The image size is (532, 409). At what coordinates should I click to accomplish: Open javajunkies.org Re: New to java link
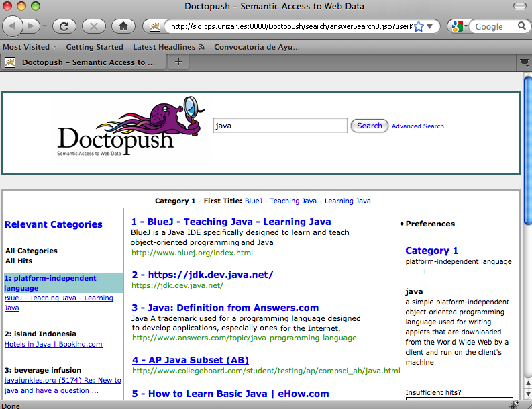pyautogui.click(x=62, y=385)
